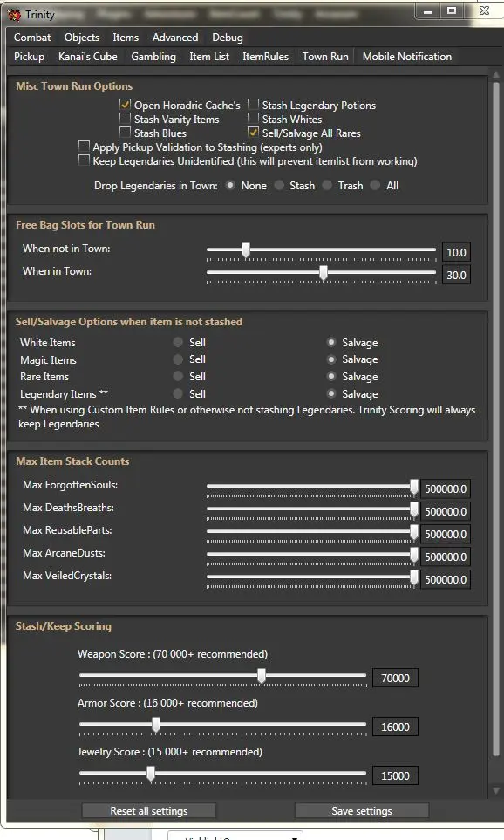Image resolution: width=504 pixels, height=840 pixels.
Task: Enable Apply Pickup Validation to Stashing
Action: coord(84,146)
